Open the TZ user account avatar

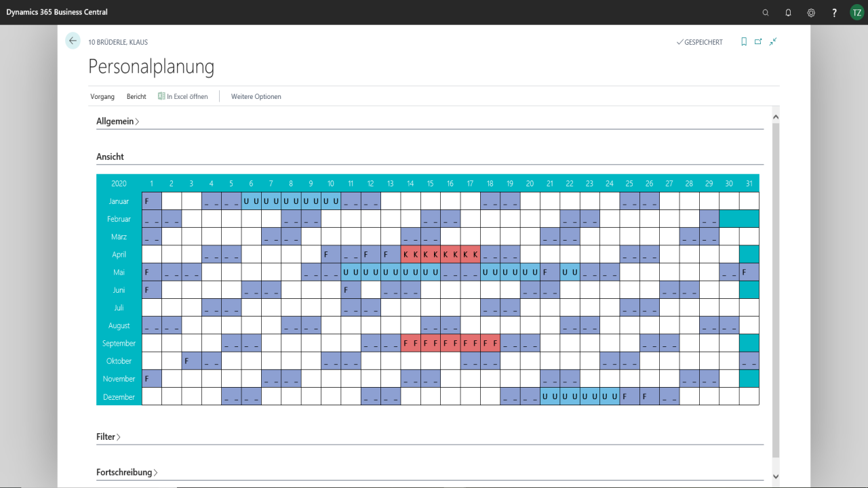pos(856,12)
